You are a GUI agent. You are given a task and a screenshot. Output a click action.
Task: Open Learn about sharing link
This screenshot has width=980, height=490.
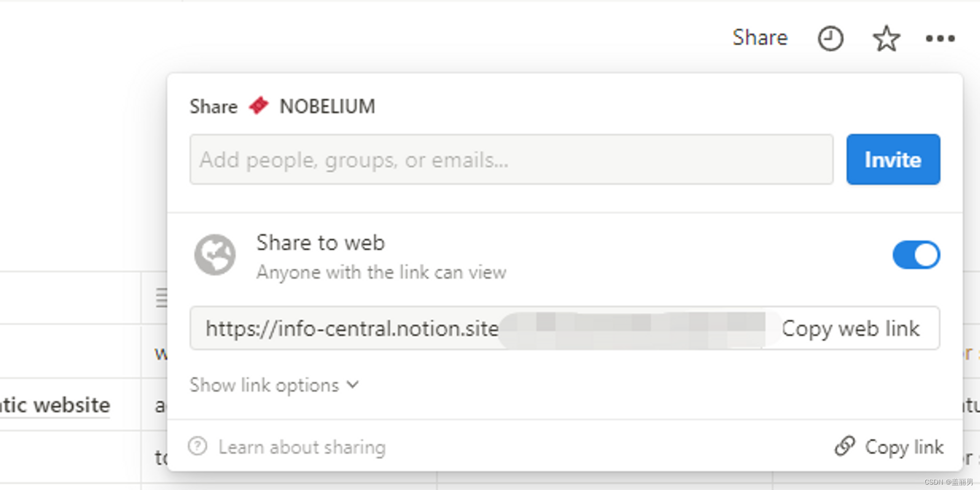tap(302, 447)
